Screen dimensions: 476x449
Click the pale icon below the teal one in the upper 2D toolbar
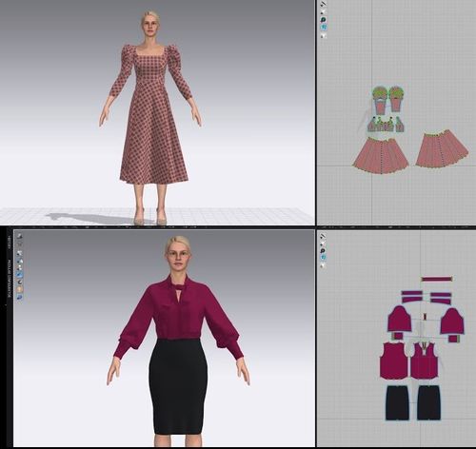click(323, 35)
